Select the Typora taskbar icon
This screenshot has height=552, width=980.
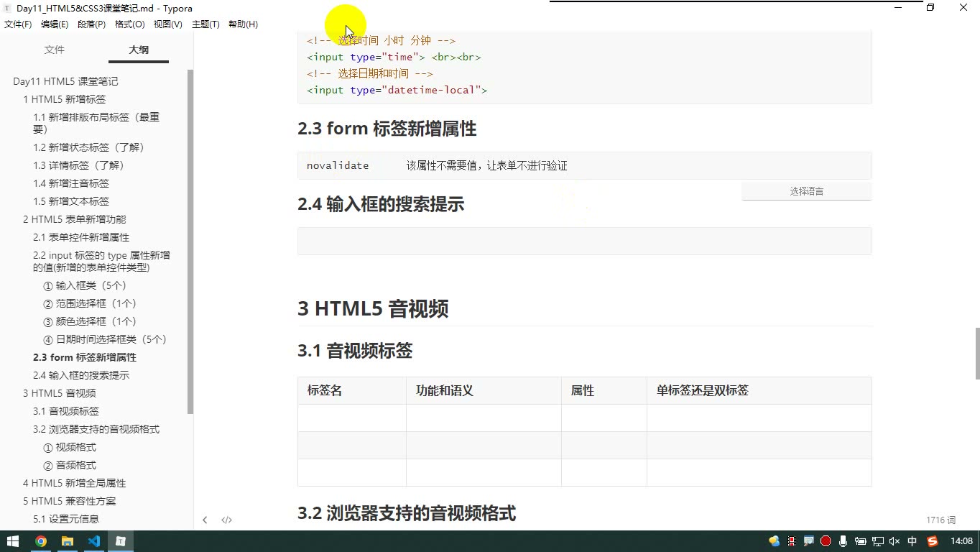(x=121, y=541)
